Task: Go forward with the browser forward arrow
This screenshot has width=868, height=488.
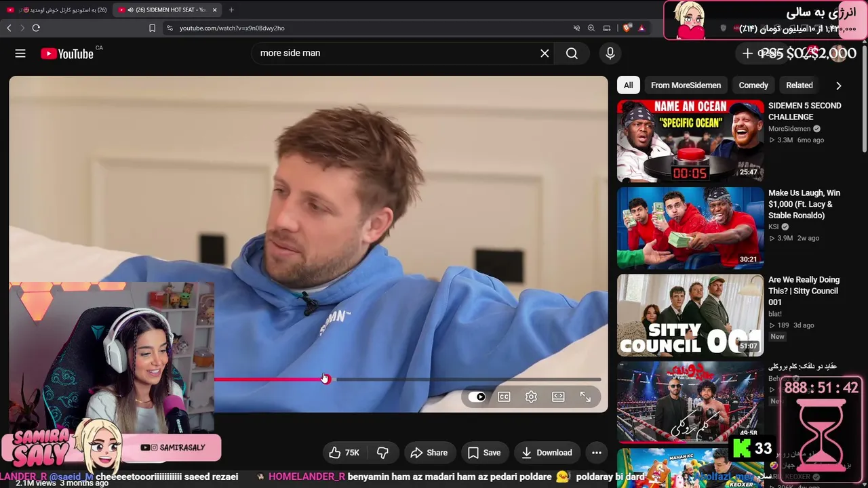Action: click(22, 28)
